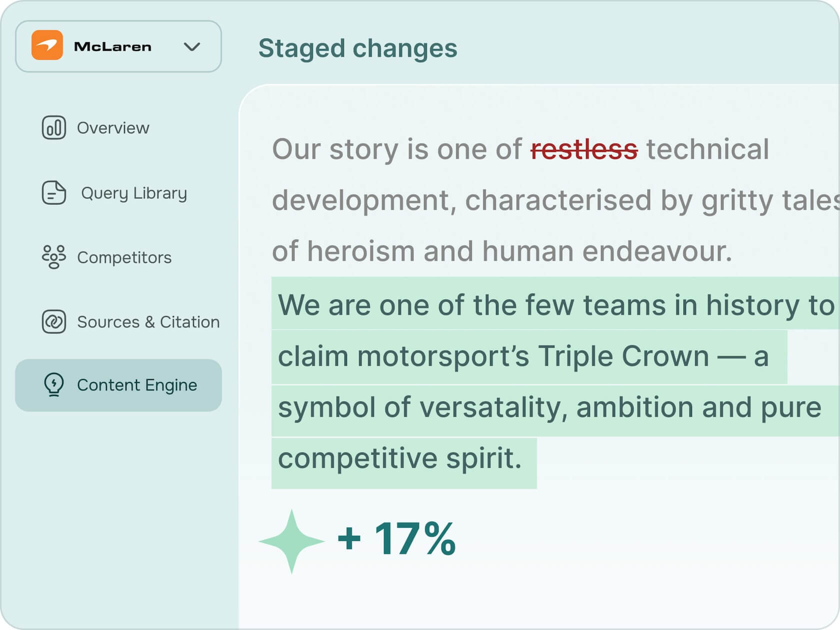Navigate to the Competitors section
Viewport: 840px width, 630px height.
coord(124,257)
